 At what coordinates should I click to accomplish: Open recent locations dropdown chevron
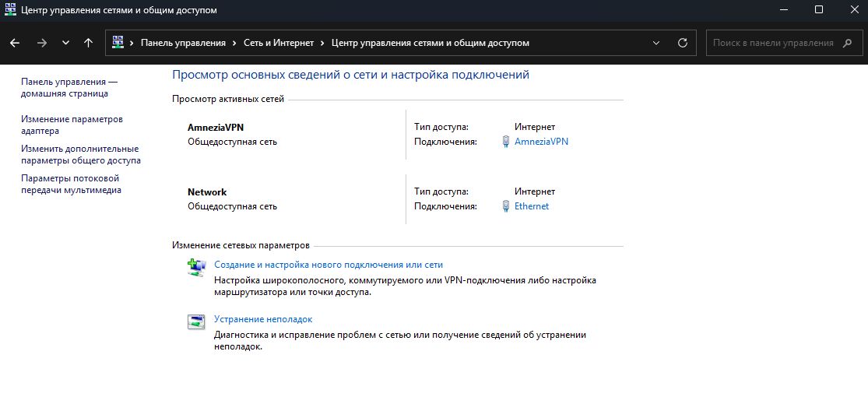[x=65, y=43]
